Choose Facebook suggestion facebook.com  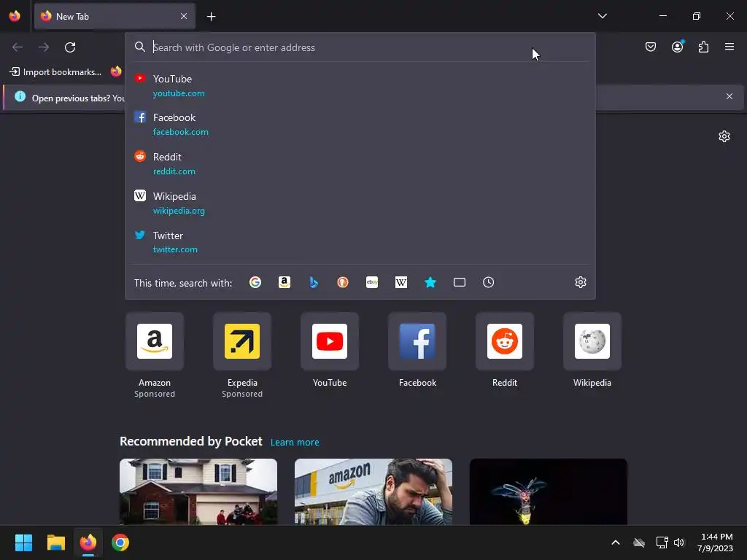[360, 124]
